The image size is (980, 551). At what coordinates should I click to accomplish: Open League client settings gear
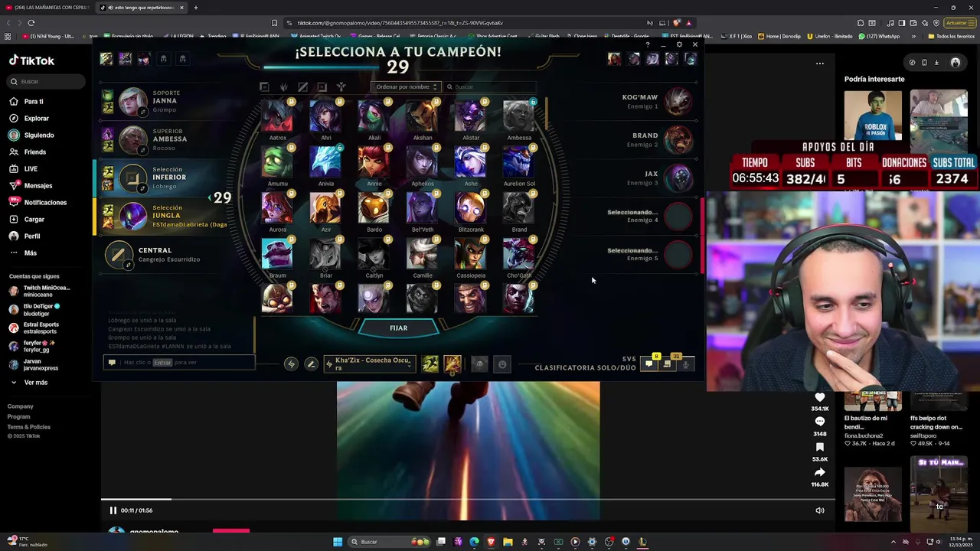pos(679,44)
